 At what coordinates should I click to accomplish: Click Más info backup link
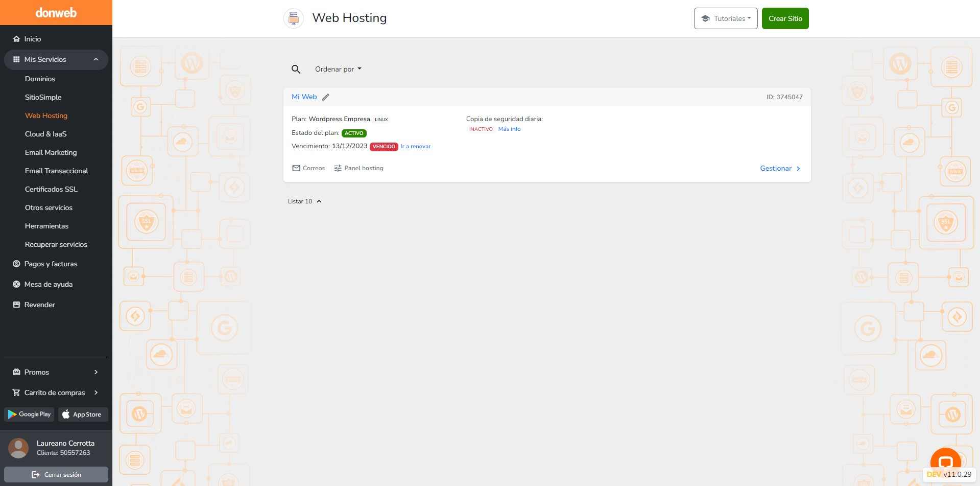click(x=509, y=129)
